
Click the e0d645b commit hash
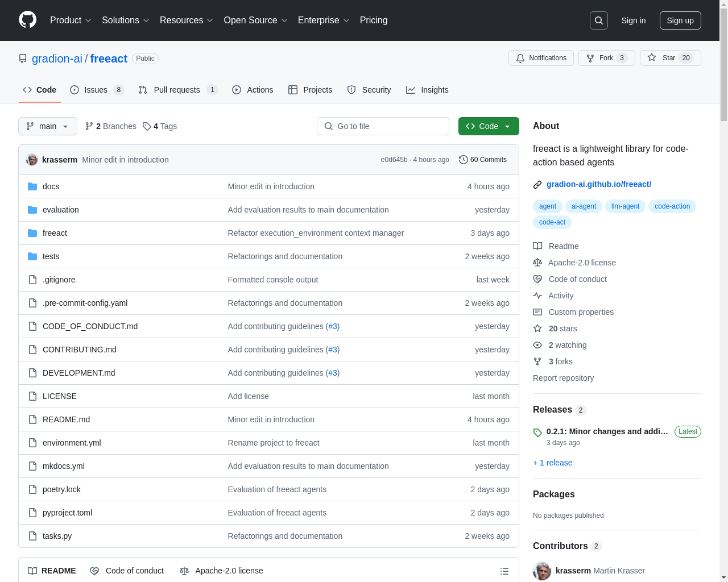point(394,160)
